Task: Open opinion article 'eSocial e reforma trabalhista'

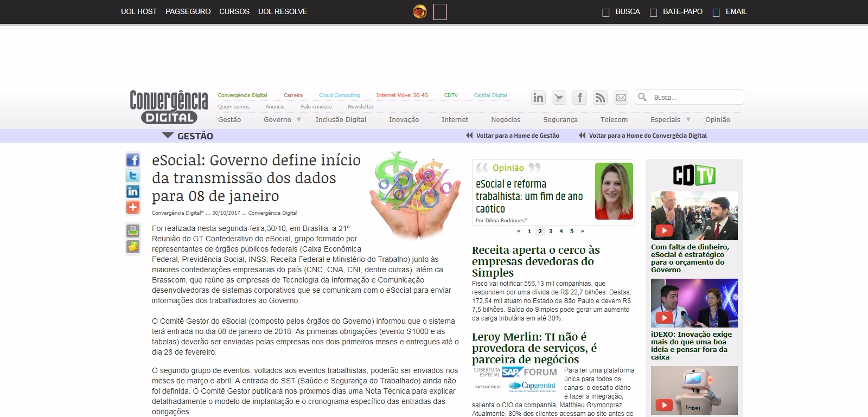Action: (x=529, y=196)
